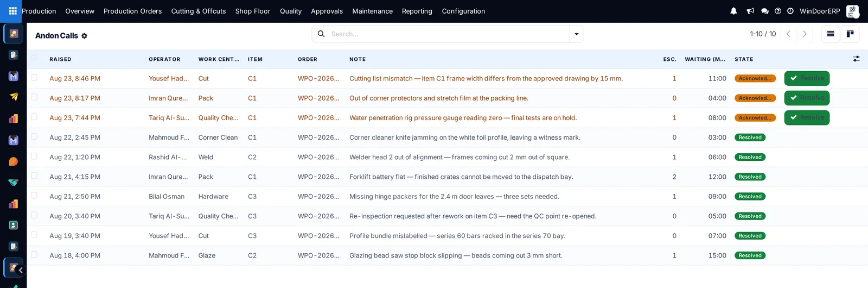Viewport: 868px width, 288px height.
Task: Click the 1-10 / 10 pager counter
Action: tap(763, 34)
